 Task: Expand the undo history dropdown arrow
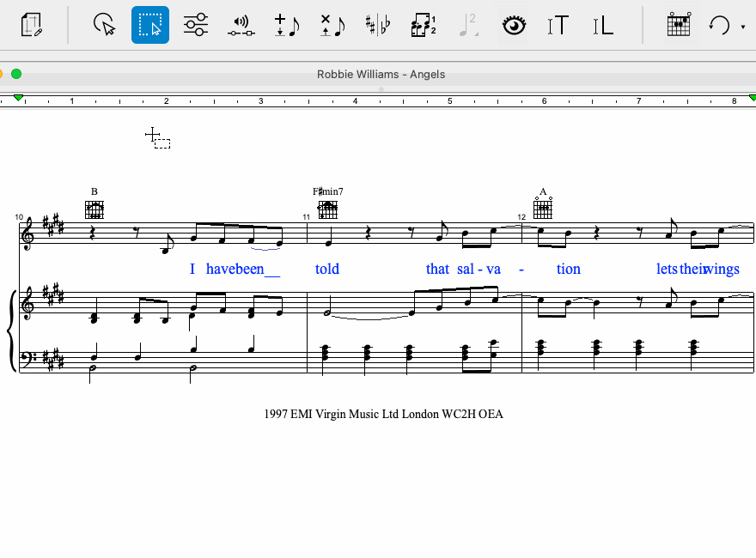pyautogui.click(x=742, y=27)
